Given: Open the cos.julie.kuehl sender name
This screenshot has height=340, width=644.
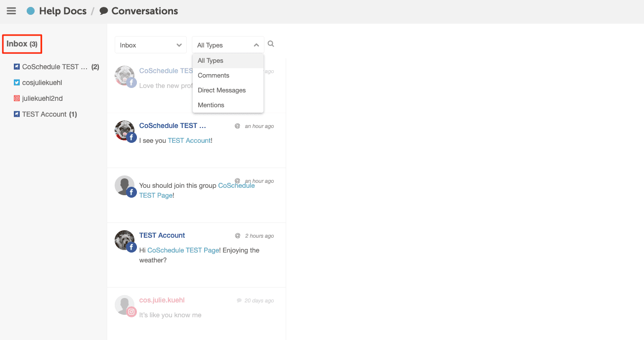Looking at the screenshot, I should click(162, 300).
